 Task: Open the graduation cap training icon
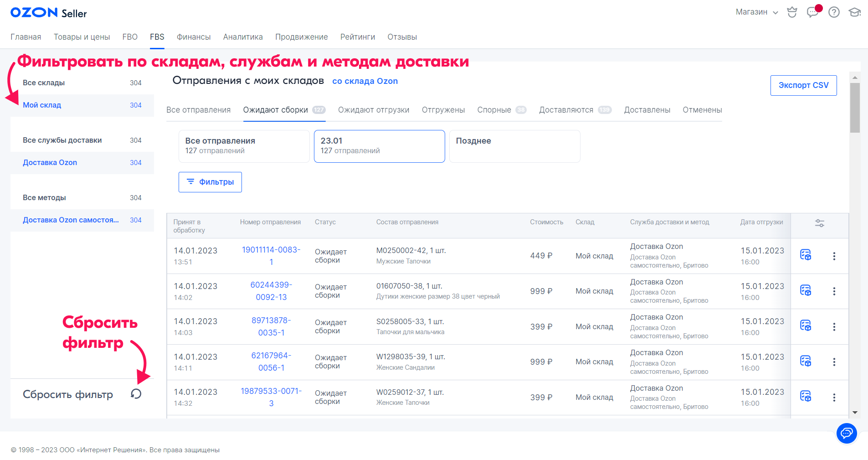854,12
